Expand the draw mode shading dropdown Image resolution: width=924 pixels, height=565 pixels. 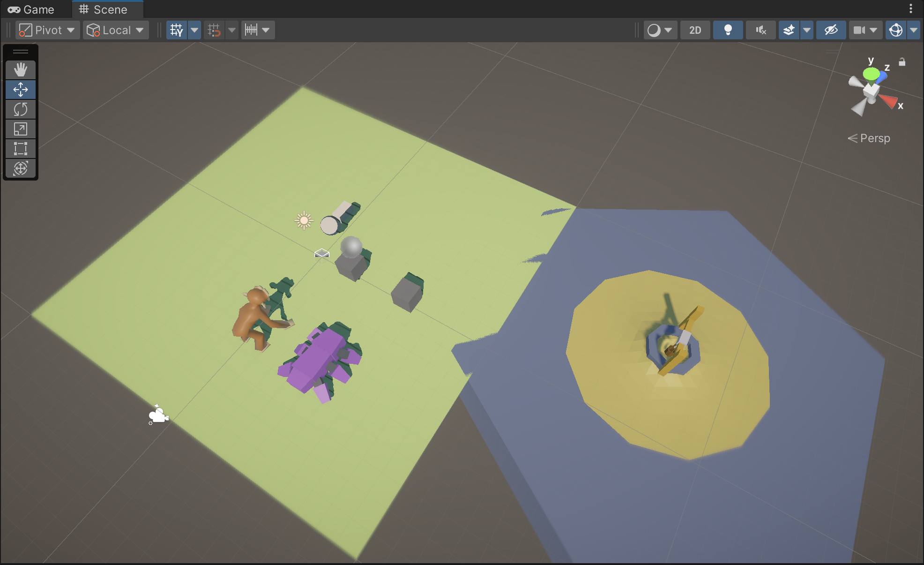pos(660,30)
